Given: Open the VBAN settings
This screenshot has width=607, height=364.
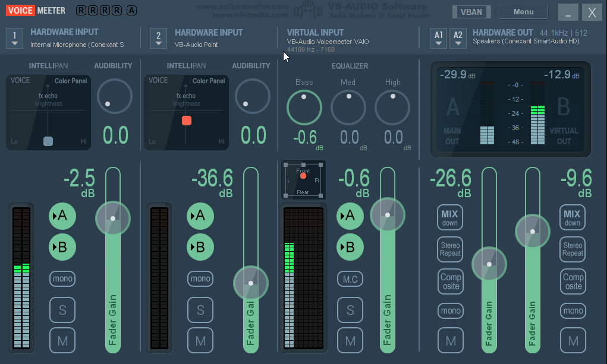Looking at the screenshot, I should click(x=471, y=12).
